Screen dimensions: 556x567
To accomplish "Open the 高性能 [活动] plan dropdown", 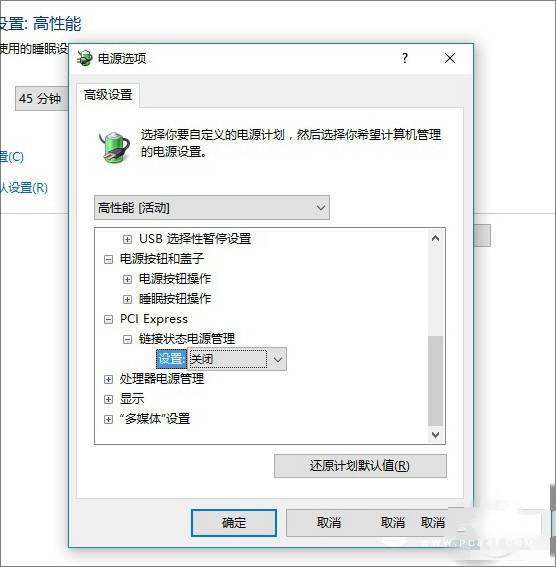I will (212, 208).
